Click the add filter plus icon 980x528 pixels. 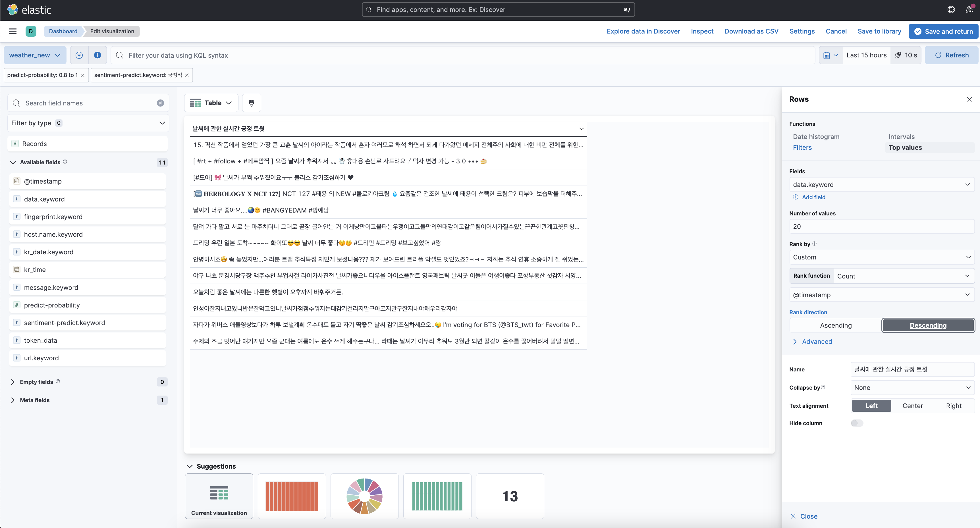pos(97,55)
